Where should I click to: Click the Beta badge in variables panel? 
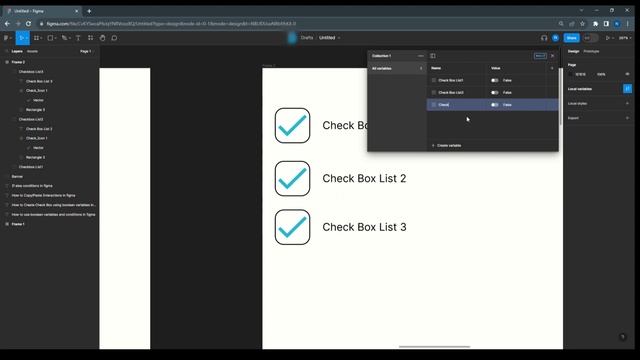(x=540, y=56)
